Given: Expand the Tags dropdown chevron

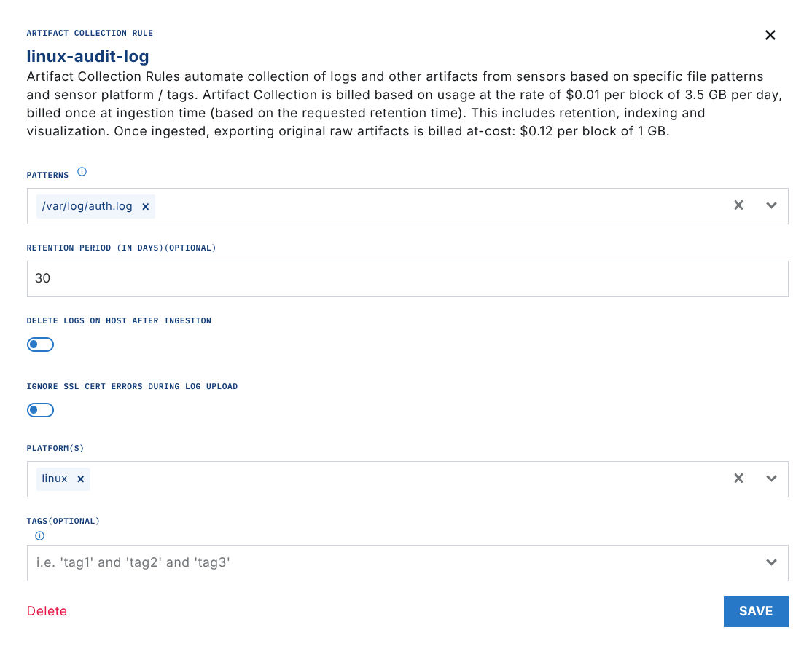Looking at the screenshot, I should pyautogui.click(x=771, y=562).
